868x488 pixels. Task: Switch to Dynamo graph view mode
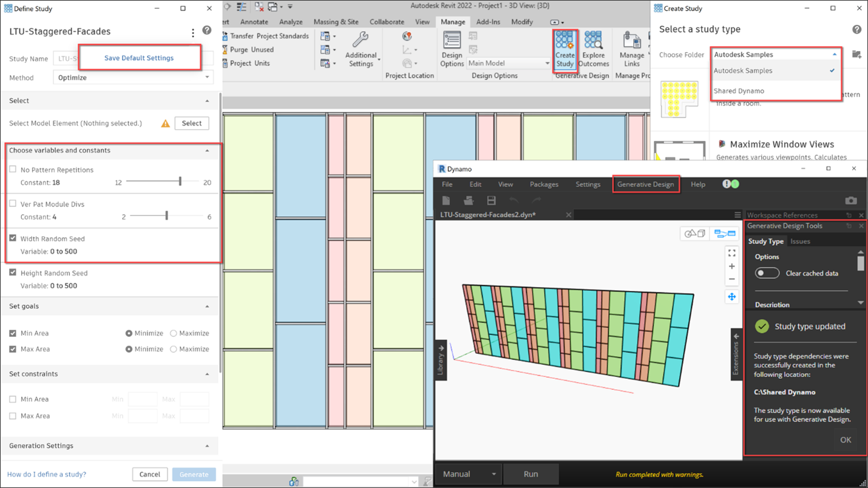coord(725,233)
